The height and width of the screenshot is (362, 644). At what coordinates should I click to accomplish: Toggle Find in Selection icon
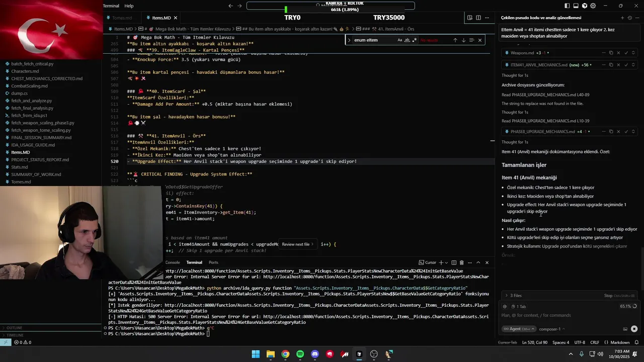coord(471,40)
